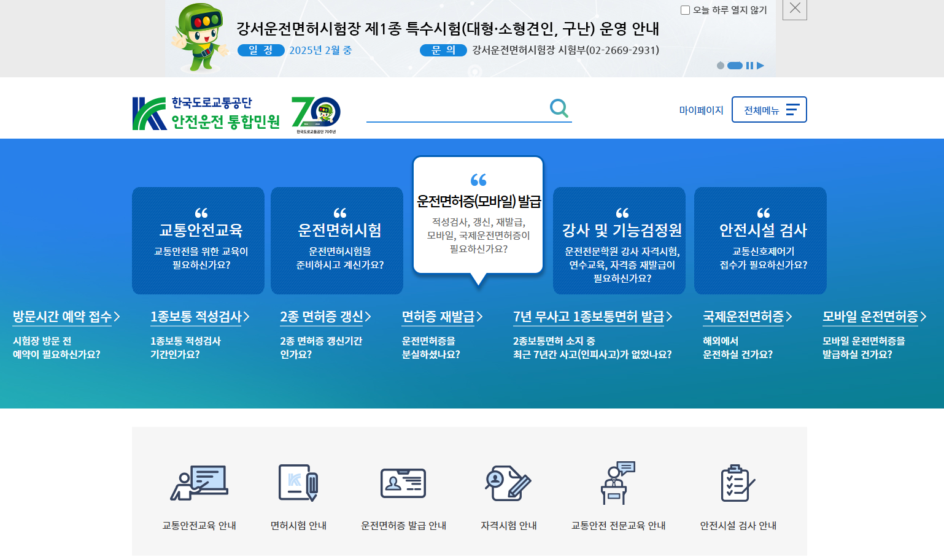Click 7년 무사고 1종보통면허 발급
Image resolution: width=944 pixels, height=560 pixels.
point(589,317)
